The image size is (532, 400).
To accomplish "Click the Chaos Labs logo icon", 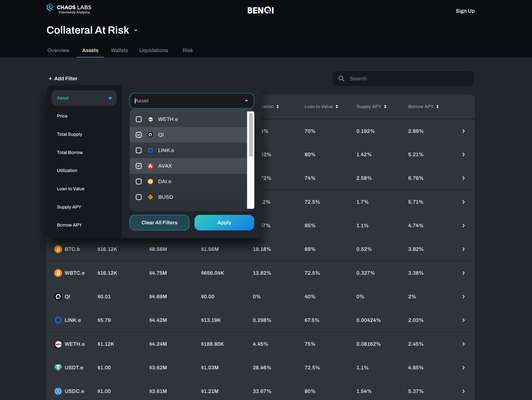I will 50,8.
